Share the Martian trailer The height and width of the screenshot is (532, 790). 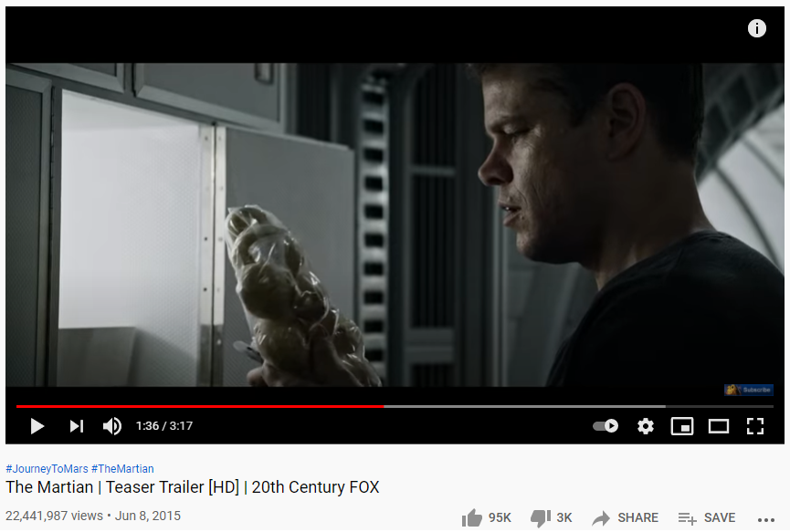(626, 517)
